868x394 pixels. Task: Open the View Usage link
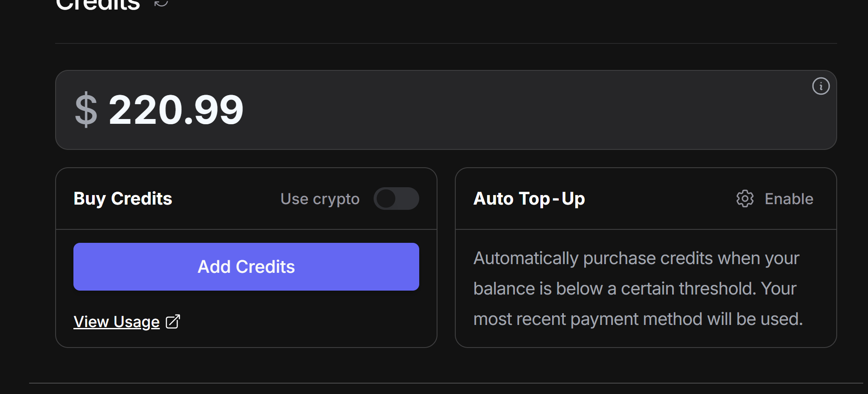(x=116, y=322)
